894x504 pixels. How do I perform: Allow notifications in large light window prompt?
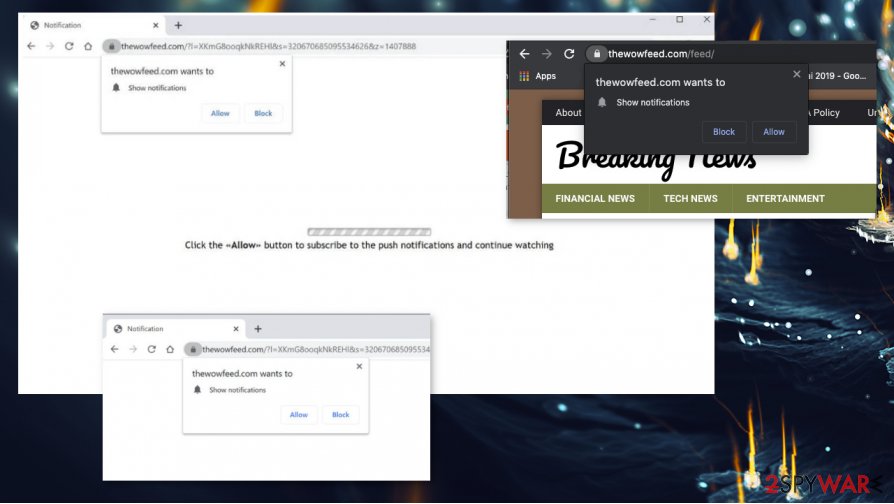(x=220, y=113)
